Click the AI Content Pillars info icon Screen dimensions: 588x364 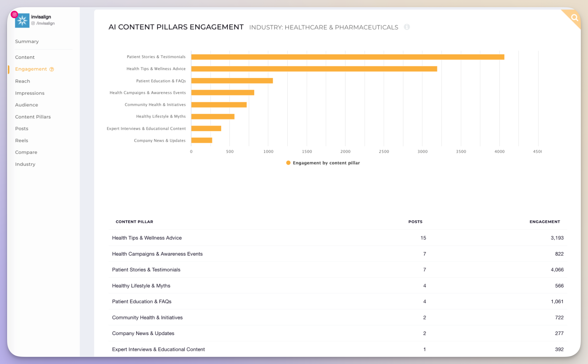406,27
